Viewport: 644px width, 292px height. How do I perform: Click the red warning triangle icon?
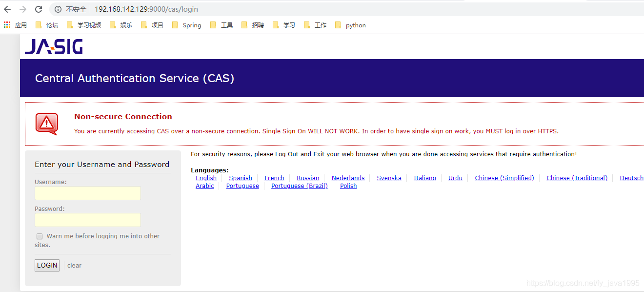click(47, 124)
